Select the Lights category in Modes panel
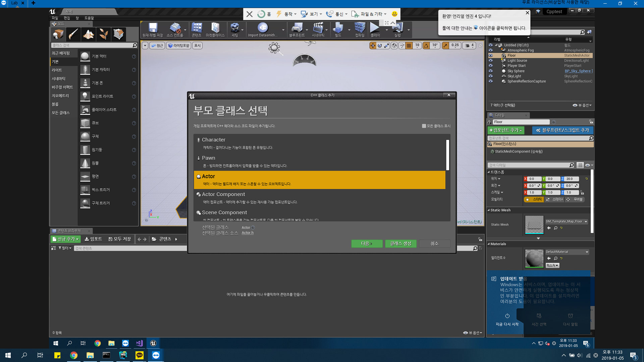 click(x=57, y=70)
